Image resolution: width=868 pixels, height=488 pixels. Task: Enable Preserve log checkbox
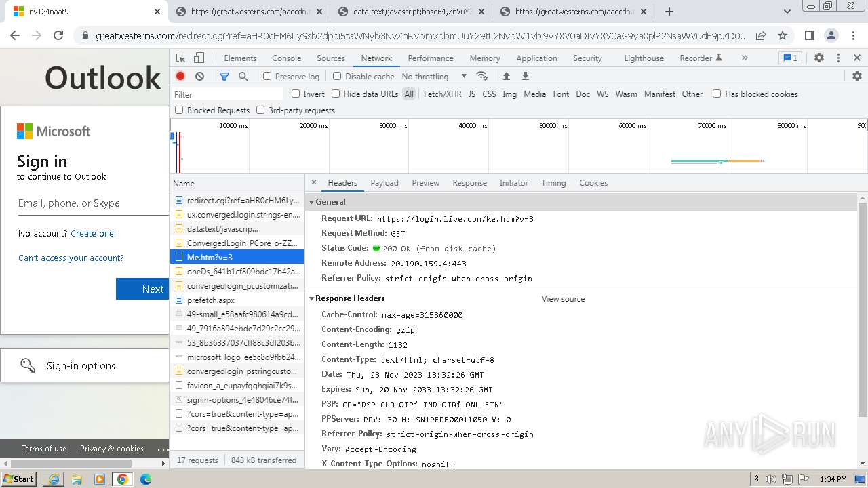pyautogui.click(x=267, y=77)
